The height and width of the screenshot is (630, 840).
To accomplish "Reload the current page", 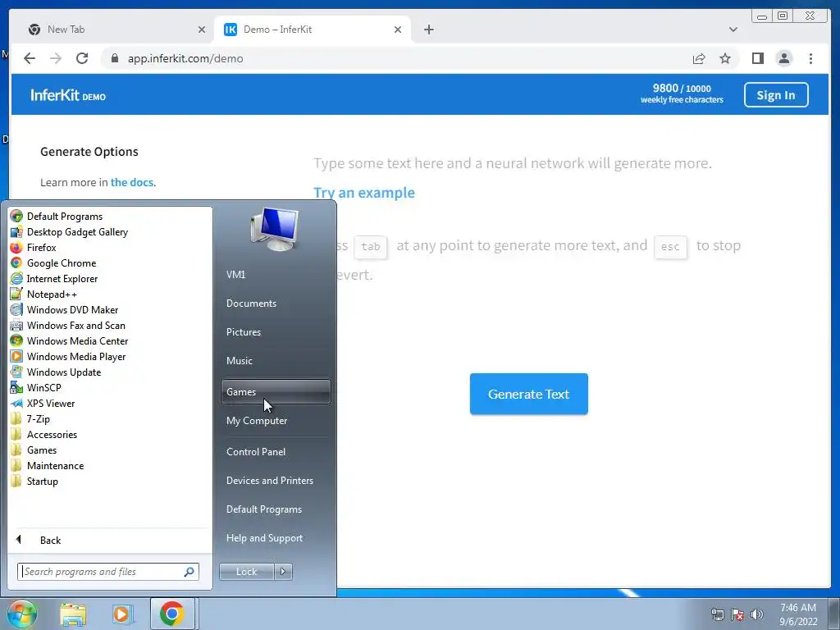I will [82, 58].
